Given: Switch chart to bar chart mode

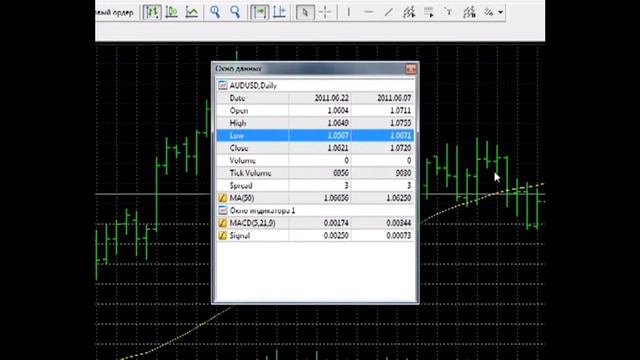Looking at the screenshot, I should point(152,12).
